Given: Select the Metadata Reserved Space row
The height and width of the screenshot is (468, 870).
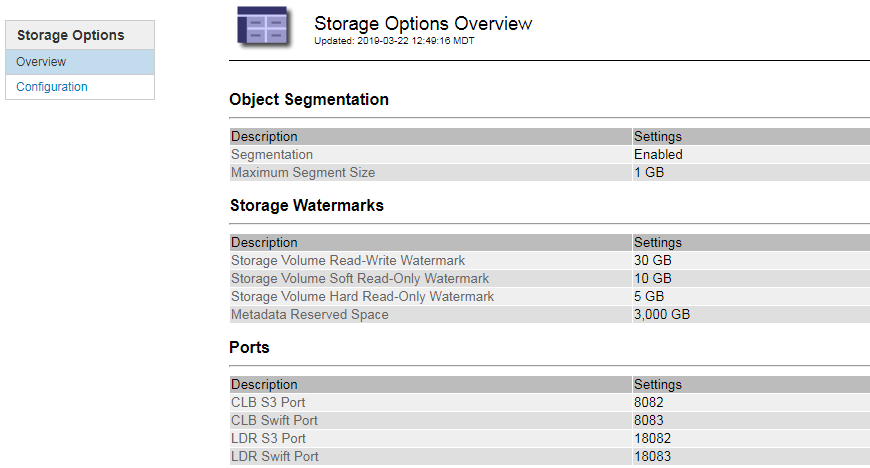Looking at the screenshot, I should pos(310,315).
